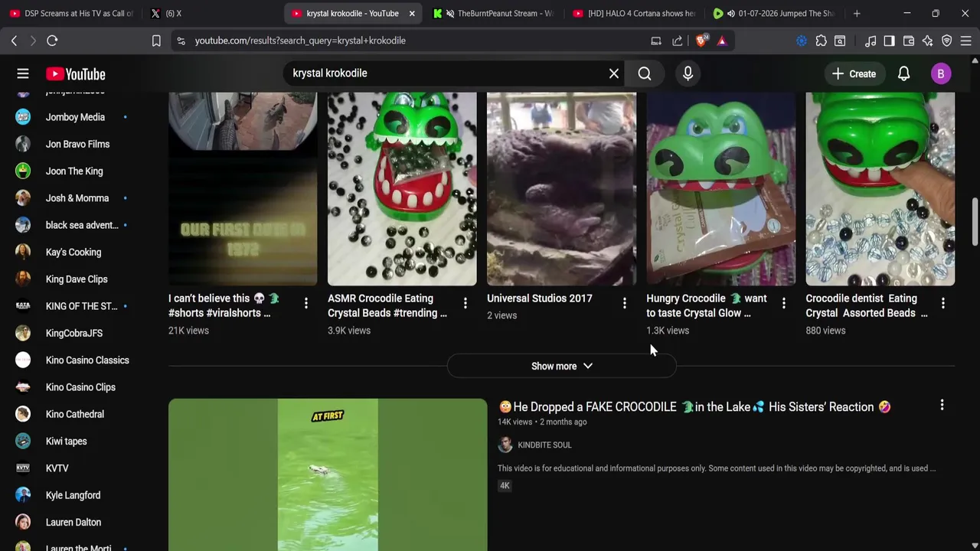Viewport: 980px width, 551px height.
Task: Open Brave Rewards triangle icon
Action: pyautogui.click(x=721, y=41)
